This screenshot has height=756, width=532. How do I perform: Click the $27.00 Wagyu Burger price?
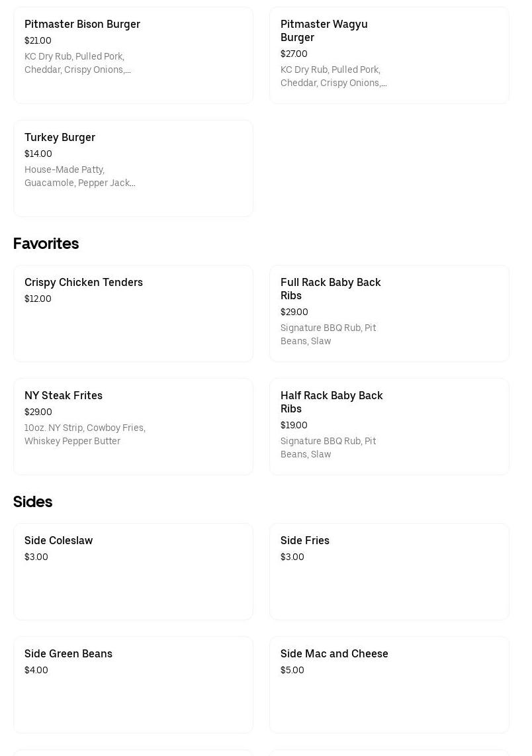[294, 54]
